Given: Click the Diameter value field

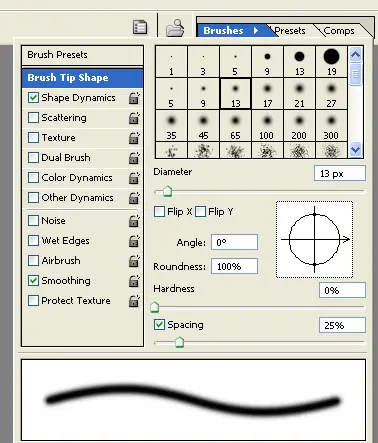Looking at the screenshot, I should click(340, 174).
